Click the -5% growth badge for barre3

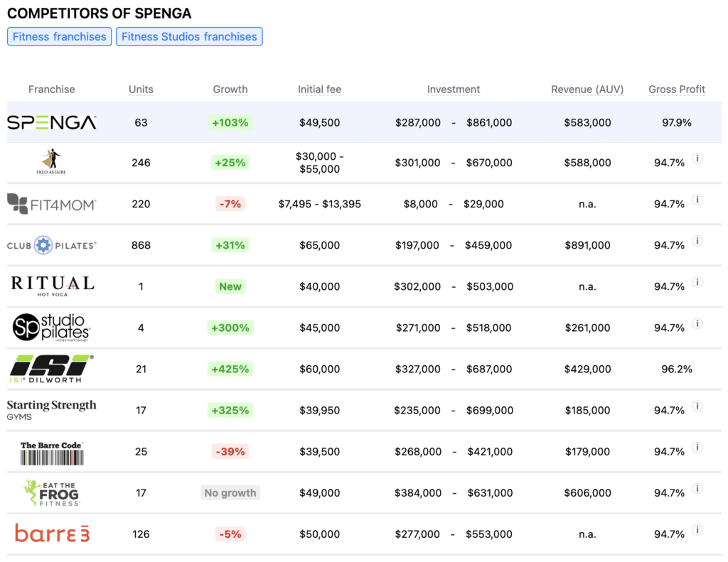230,534
